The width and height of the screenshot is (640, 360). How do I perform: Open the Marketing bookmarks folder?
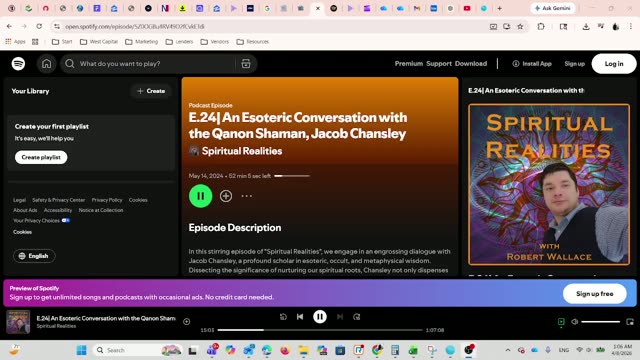point(142,42)
